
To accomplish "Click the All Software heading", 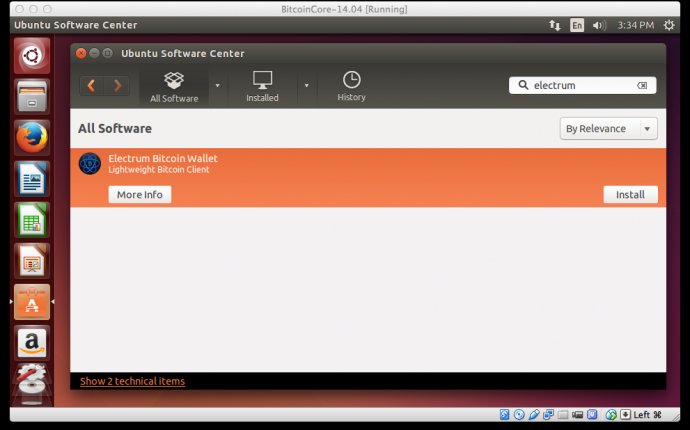I will 115,129.
